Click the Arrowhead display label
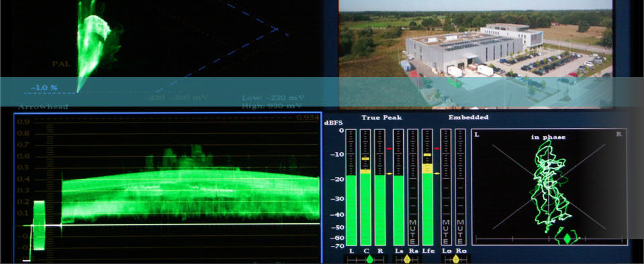 [43, 107]
